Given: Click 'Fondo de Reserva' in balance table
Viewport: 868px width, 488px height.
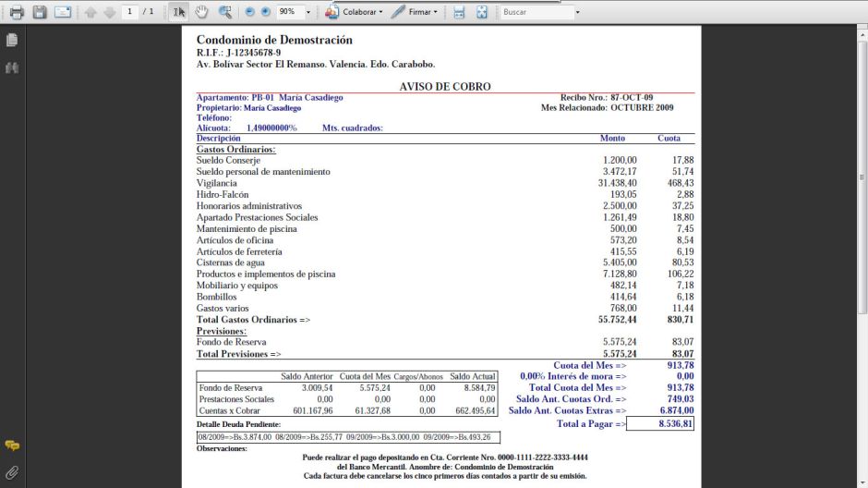Looking at the screenshot, I should 230,388.
